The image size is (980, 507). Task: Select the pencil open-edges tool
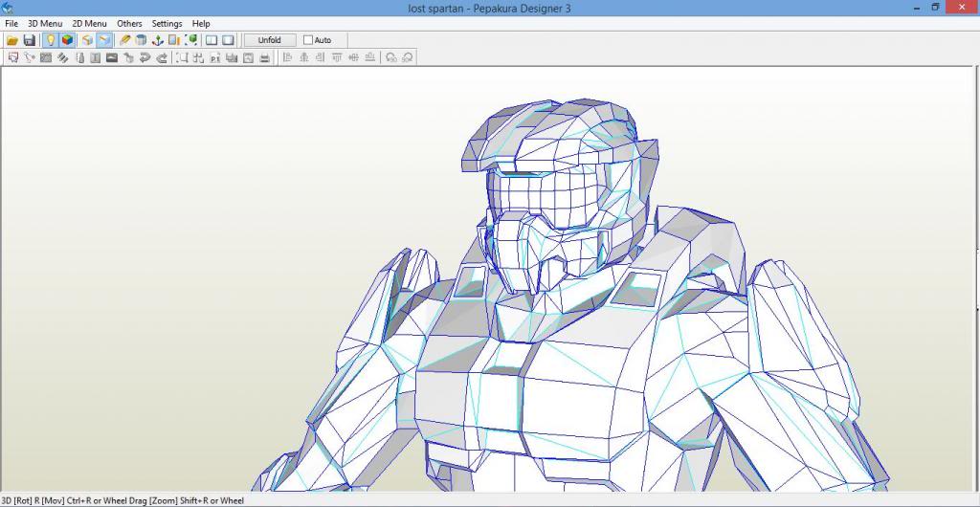point(125,40)
